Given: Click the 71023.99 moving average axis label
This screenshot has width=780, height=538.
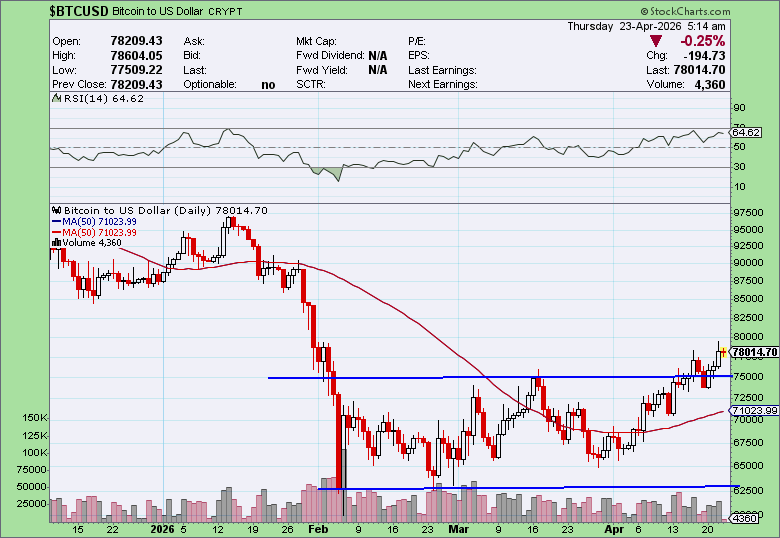Looking at the screenshot, I should [755, 411].
